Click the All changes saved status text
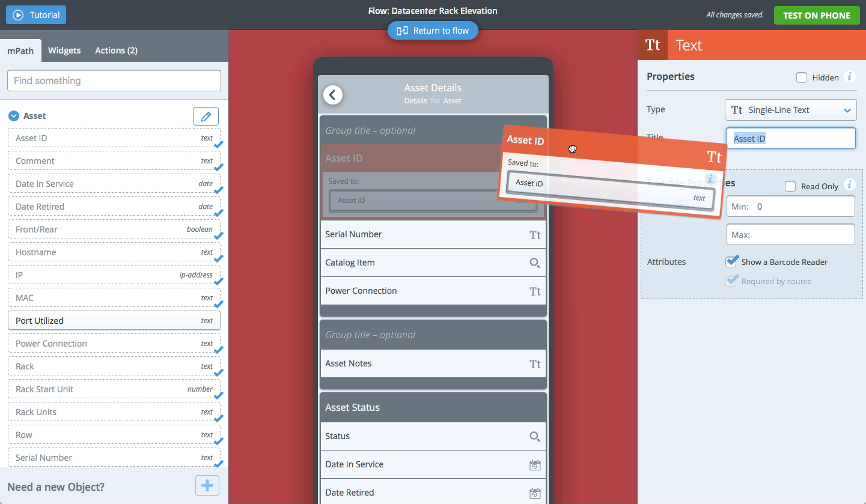This screenshot has width=866, height=504. coord(735,15)
